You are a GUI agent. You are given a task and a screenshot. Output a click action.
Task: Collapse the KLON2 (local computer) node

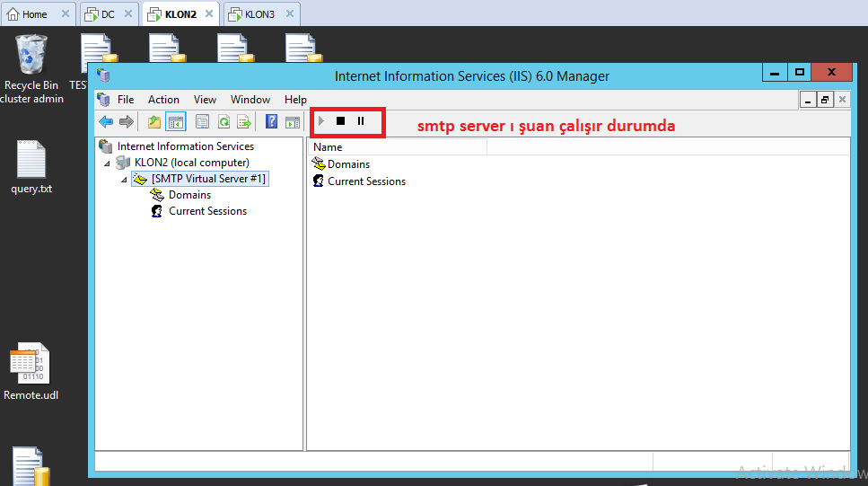click(x=108, y=163)
